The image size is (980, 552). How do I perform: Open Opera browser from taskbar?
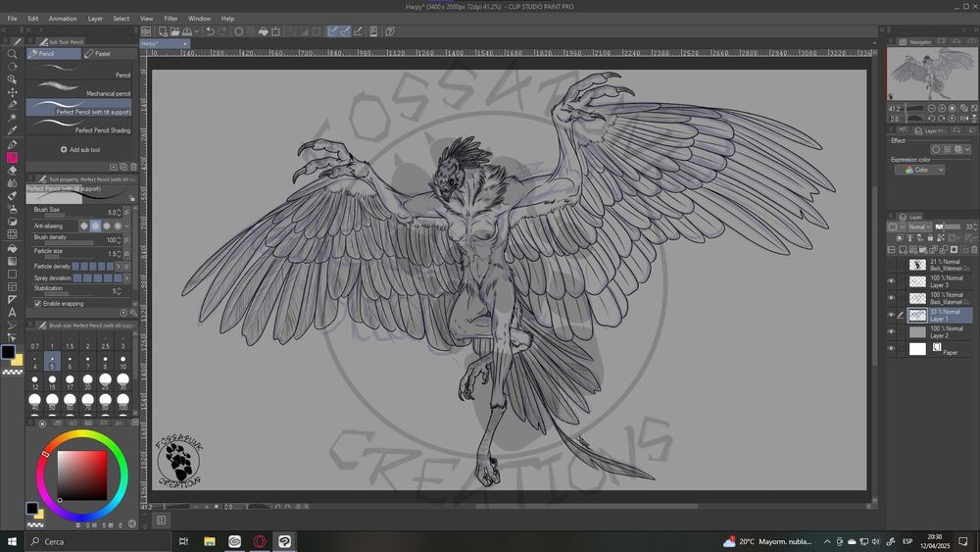[x=260, y=541]
